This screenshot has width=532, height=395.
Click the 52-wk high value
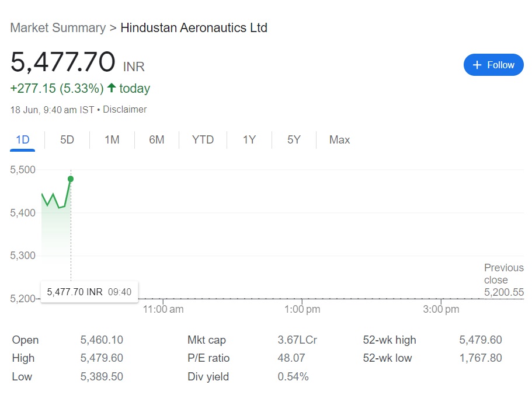[480, 340]
